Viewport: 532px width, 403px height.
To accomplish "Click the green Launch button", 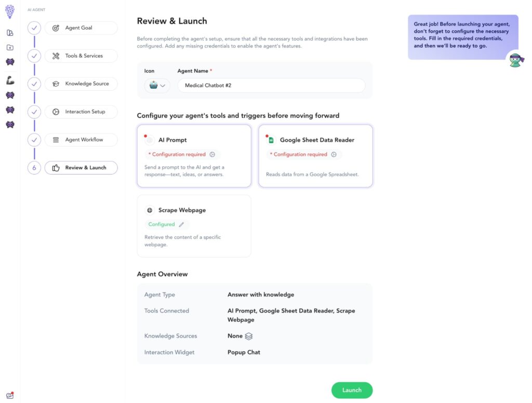I will tap(352, 390).
